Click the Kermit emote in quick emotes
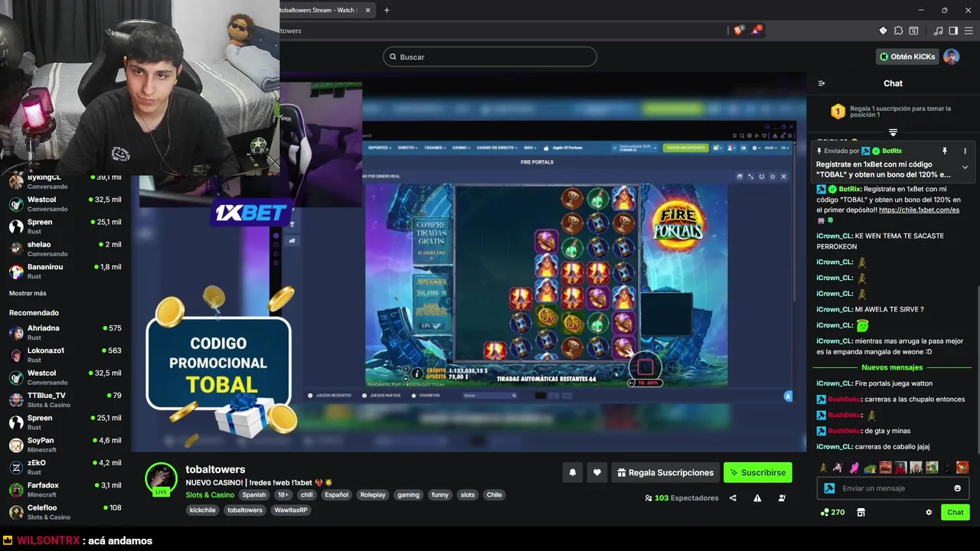Viewport: 980px width, 551px height. [932, 468]
